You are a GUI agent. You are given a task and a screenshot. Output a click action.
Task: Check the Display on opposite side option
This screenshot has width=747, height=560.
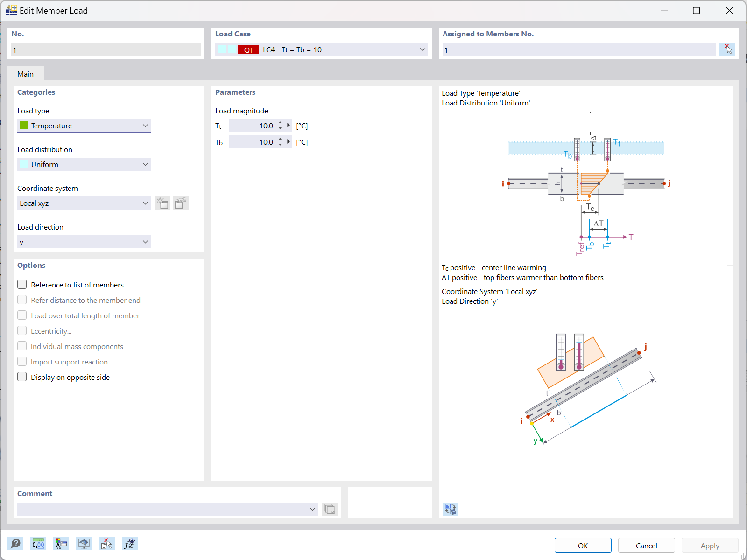pyautogui.click(x=22, y=377)
